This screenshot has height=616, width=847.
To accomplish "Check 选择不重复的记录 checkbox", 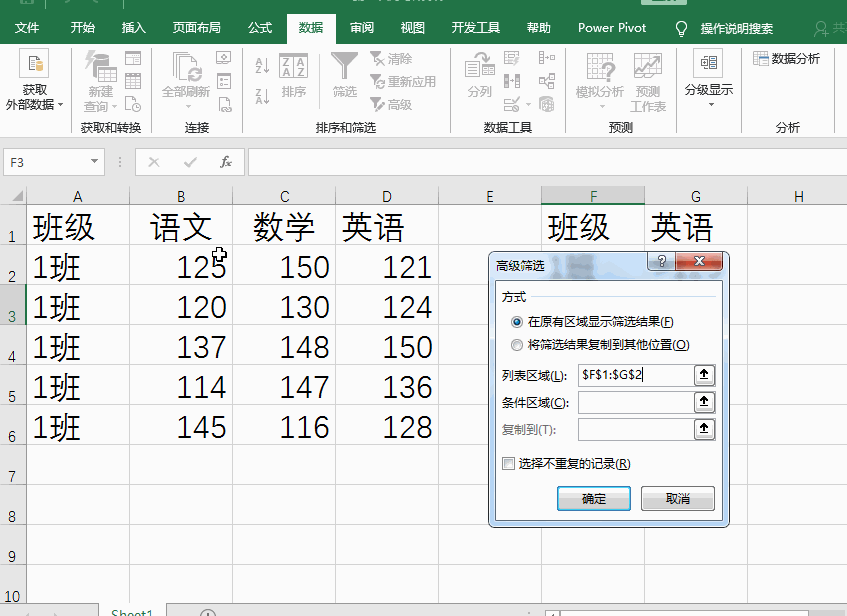I will pos(508,464).
